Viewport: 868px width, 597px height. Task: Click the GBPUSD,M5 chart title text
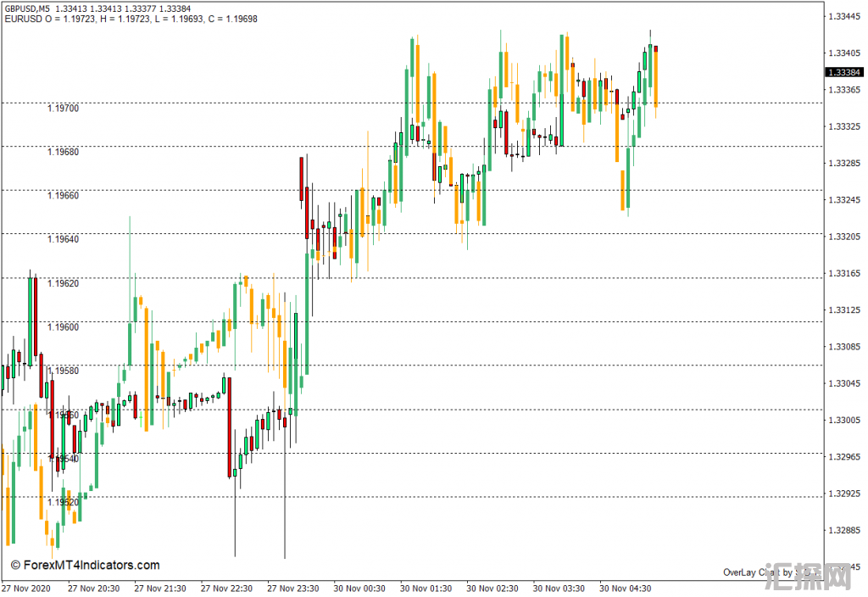point(26,8)
